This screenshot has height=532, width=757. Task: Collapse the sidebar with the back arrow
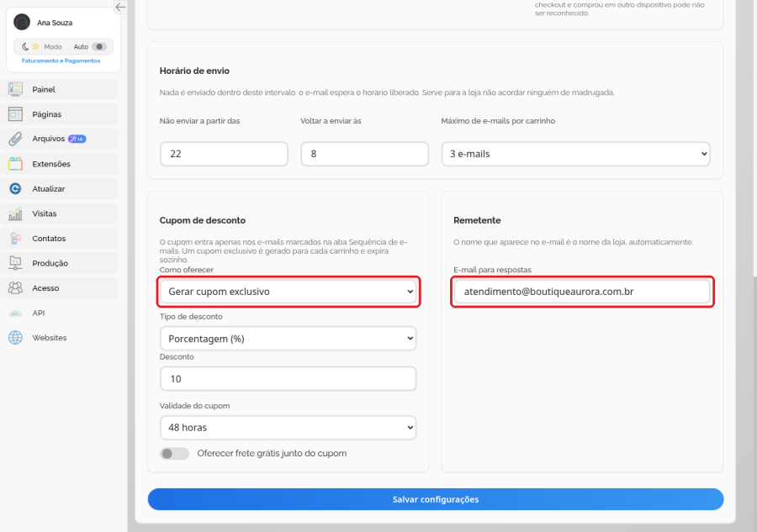120,7
